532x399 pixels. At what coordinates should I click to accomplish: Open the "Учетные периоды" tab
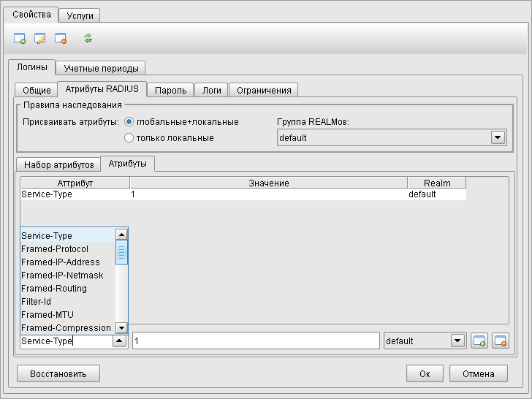(x=101, y=68)
